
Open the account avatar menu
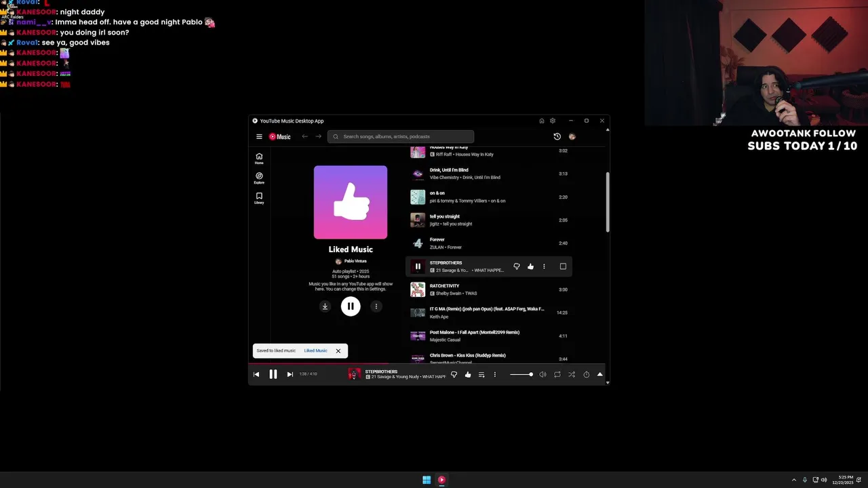click(572, 136)
